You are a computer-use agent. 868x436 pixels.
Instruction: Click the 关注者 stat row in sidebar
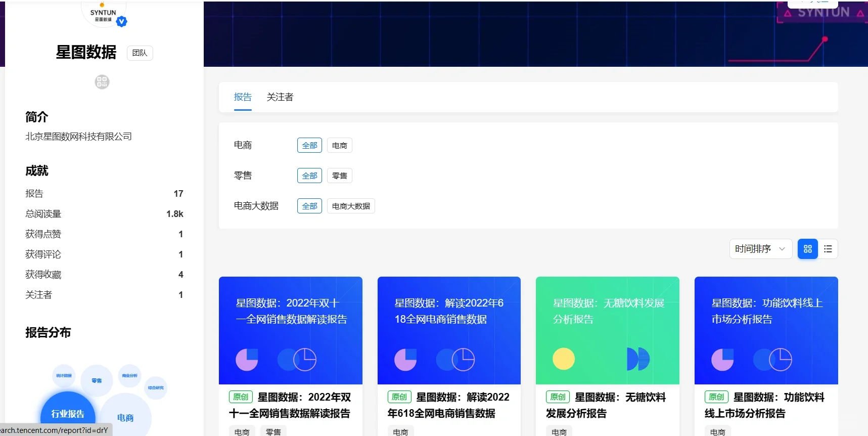104,295
